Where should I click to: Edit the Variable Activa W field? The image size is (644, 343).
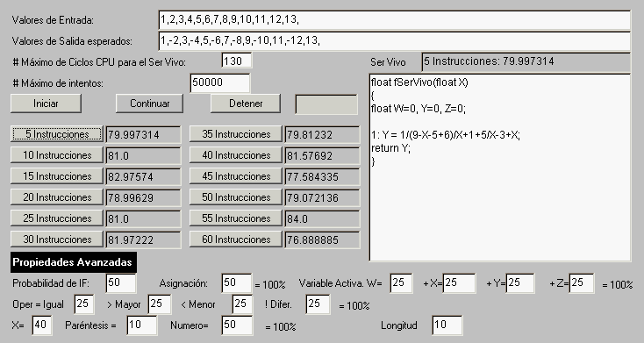pyautogui.click(x=401, y=283)
